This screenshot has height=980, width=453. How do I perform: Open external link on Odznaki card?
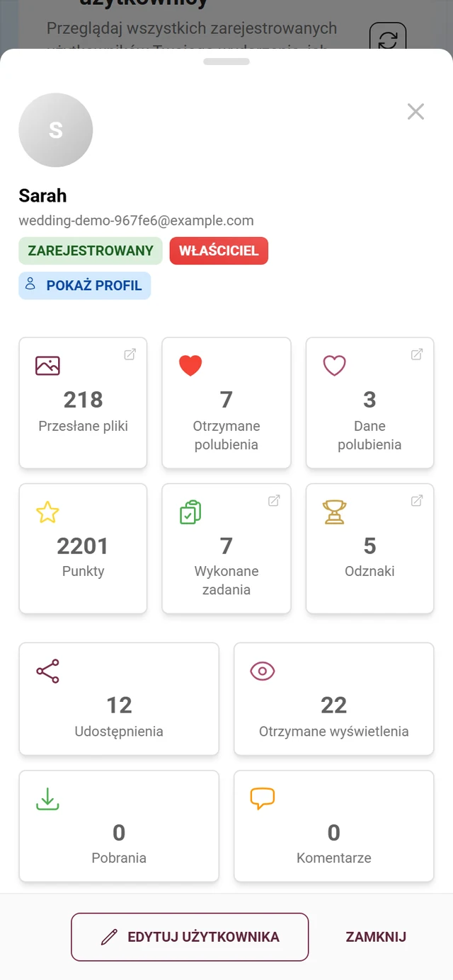pos(417,500)
